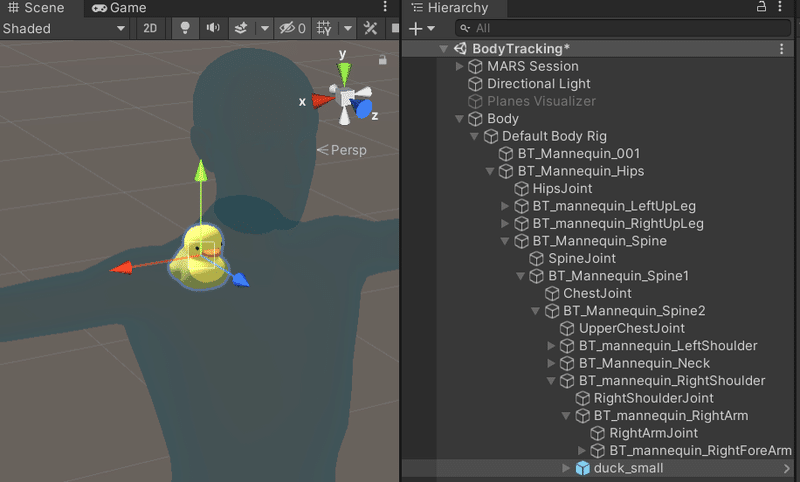800x482 pixels.
Task: Toggle the Hierarchy panel lock icon
Action: pyautogui.click(x=761, y=7)
